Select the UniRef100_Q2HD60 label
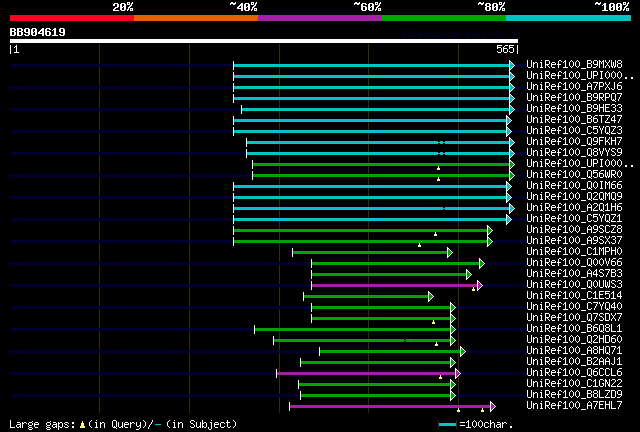640x432 pixels. [x=574, y=340]
